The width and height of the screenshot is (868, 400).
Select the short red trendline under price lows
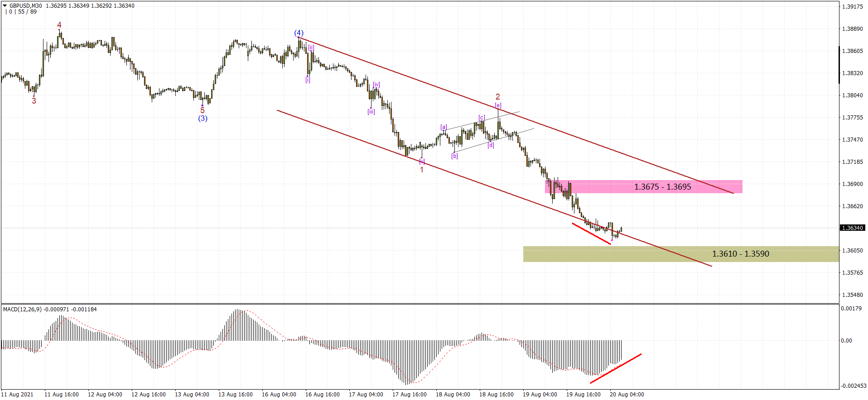tap(591, 233)
